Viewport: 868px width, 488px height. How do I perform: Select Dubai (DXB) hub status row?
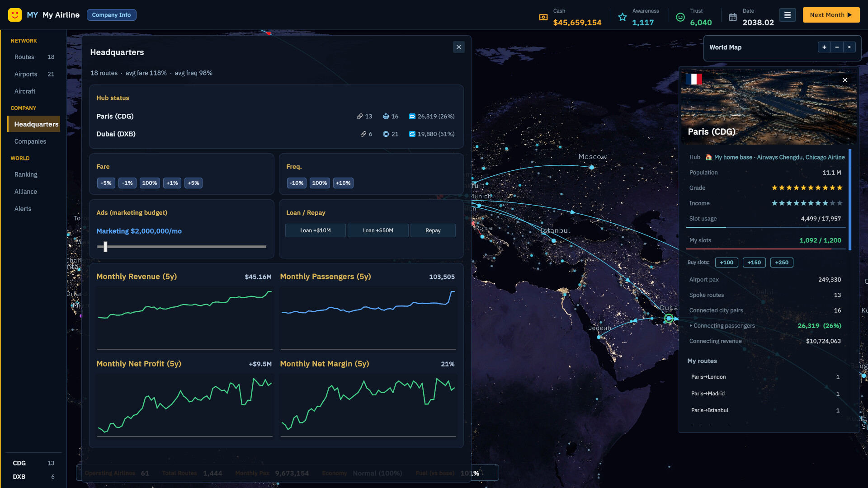tap(275, 134)
